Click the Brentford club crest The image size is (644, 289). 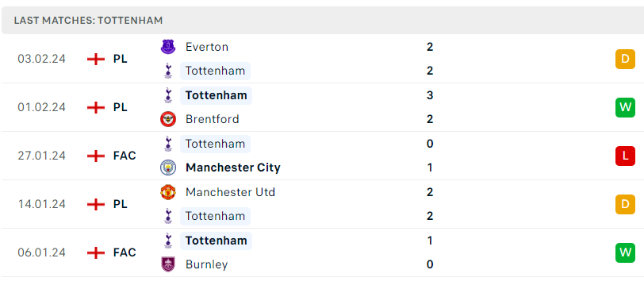click(168, 119)
